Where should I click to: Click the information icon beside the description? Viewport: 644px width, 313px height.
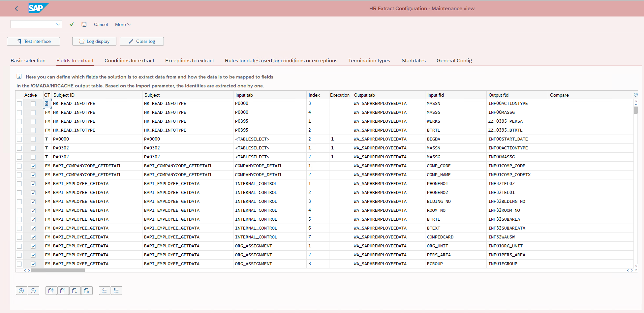tap(19, 77)
